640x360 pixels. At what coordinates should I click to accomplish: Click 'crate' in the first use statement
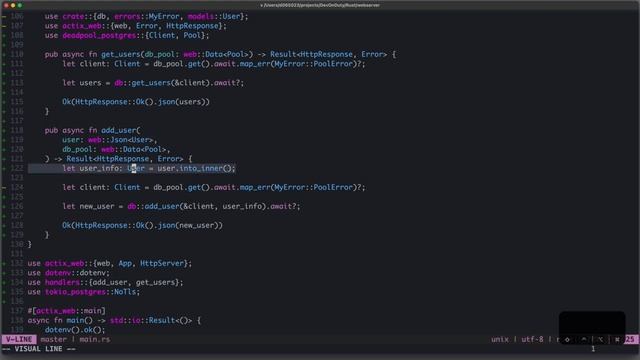[x=73, y=16]
